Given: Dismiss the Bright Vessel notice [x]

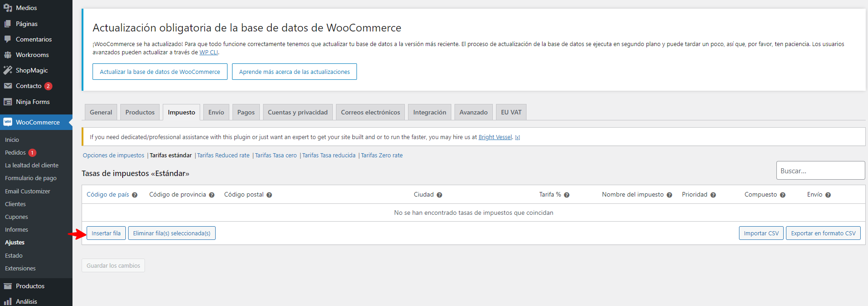Looking at the screenshot, I should [517, 137].
